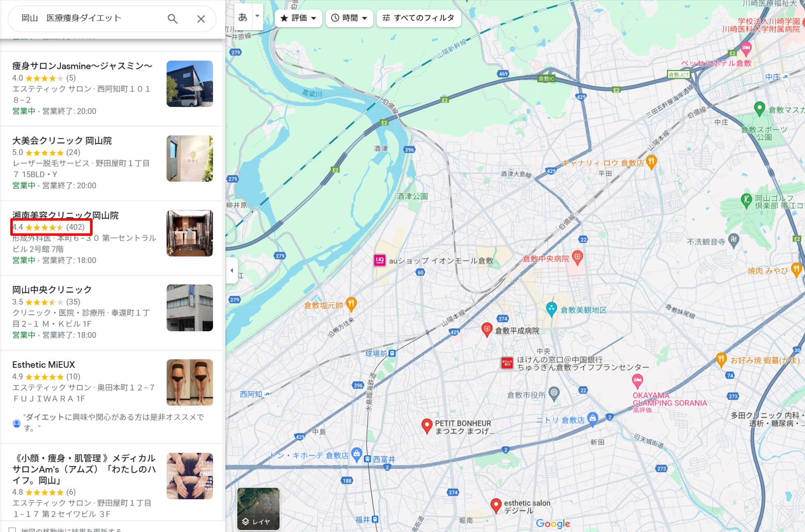Click the 倉敷市役所 city hall marker

[554, 394]
